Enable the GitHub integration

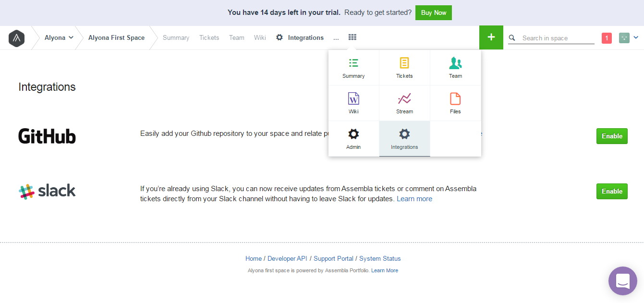coord(612,136)
